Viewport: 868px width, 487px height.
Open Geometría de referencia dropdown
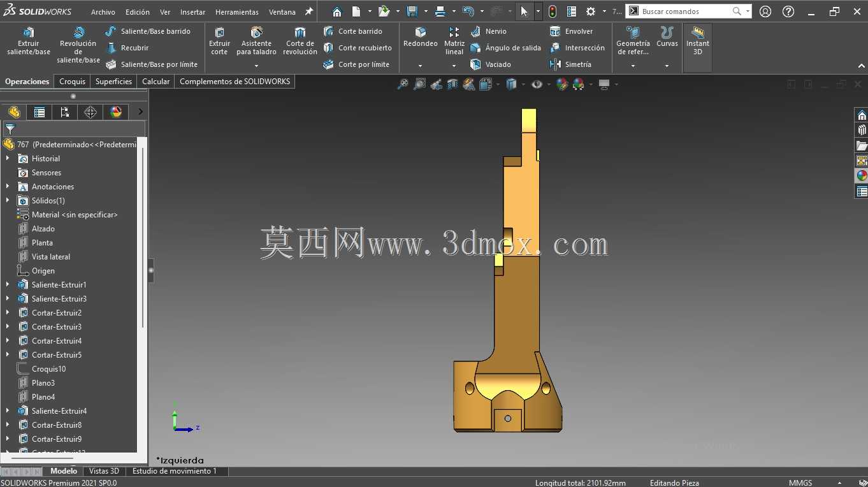pos(633,66)
